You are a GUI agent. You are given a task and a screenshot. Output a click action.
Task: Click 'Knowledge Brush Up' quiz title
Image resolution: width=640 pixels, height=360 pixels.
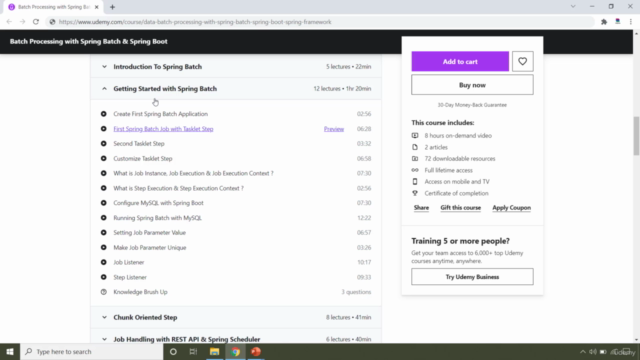[140, 292]
